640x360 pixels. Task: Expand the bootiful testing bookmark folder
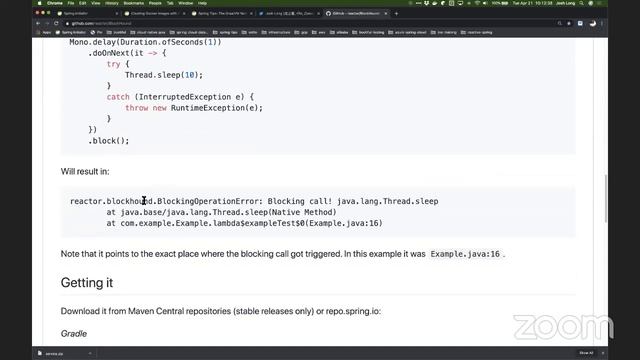[x=369, y=32]
